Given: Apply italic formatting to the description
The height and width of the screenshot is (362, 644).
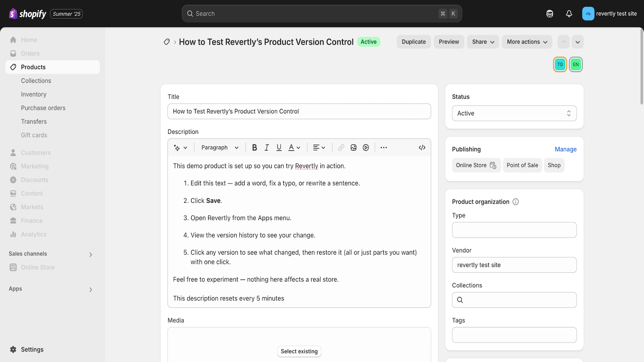Looking at the screenshot, I should (x=266, y=147).
